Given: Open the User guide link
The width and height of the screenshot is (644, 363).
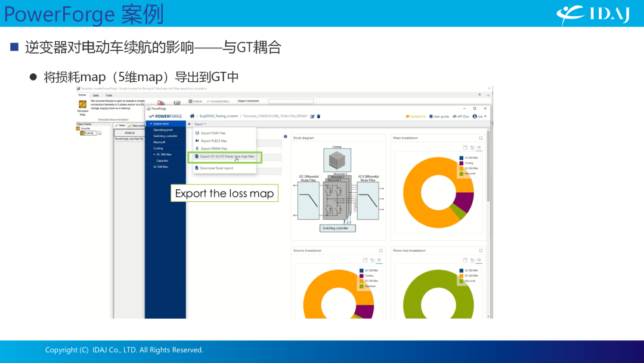Looking at the screenshot, I should [x=439, y=116].
